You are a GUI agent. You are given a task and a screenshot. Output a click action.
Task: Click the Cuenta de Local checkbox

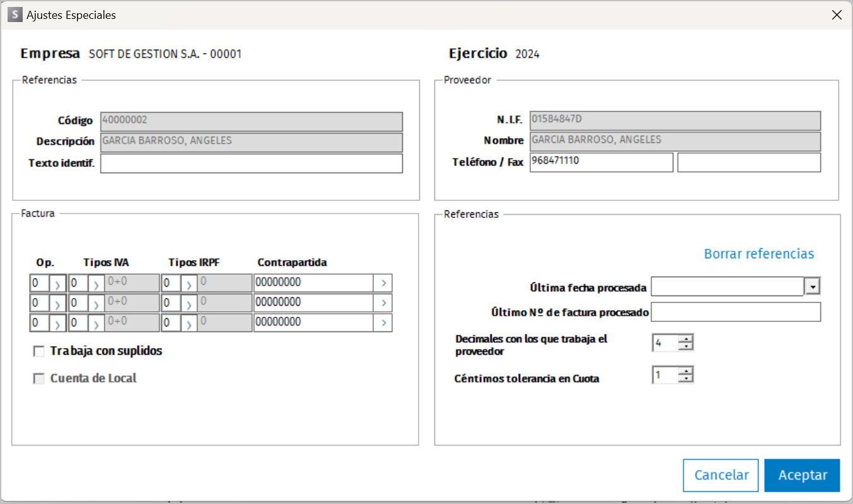(x=39, y=379)
